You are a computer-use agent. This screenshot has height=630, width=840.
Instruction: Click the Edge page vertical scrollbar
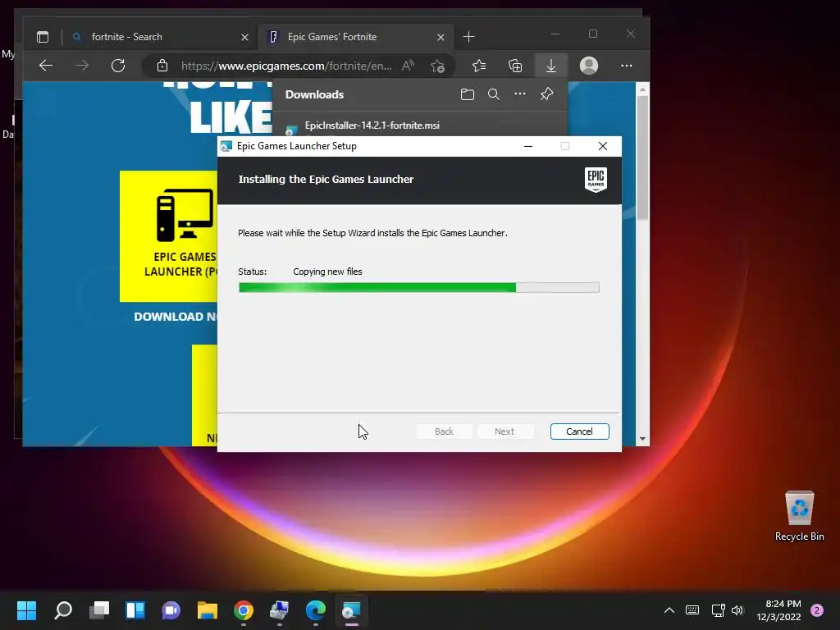(642, 157)
